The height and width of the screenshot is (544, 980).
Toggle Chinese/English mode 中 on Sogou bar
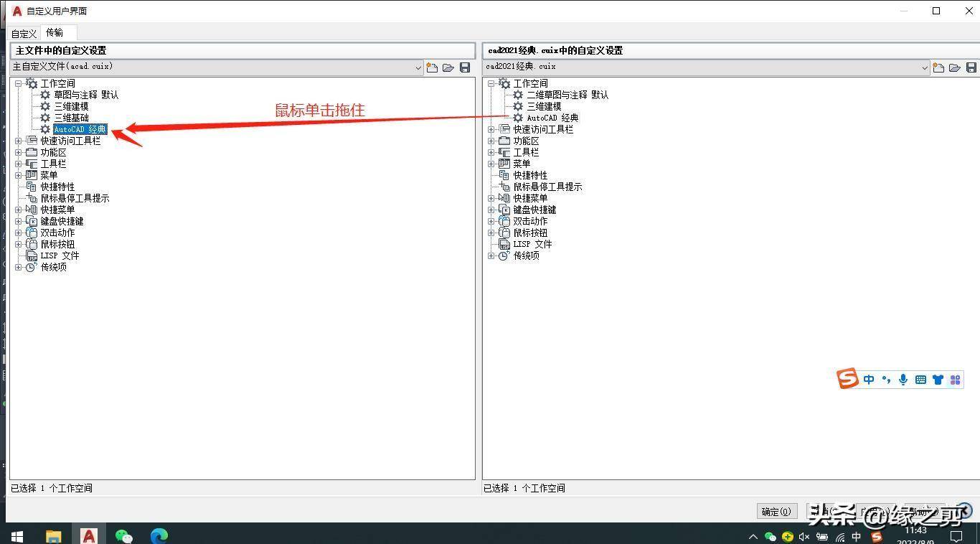869,380
